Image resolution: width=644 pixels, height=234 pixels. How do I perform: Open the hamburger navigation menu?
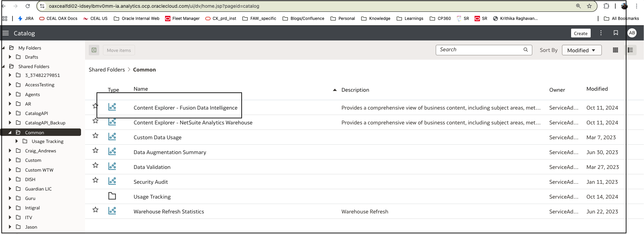coord(5,33)
